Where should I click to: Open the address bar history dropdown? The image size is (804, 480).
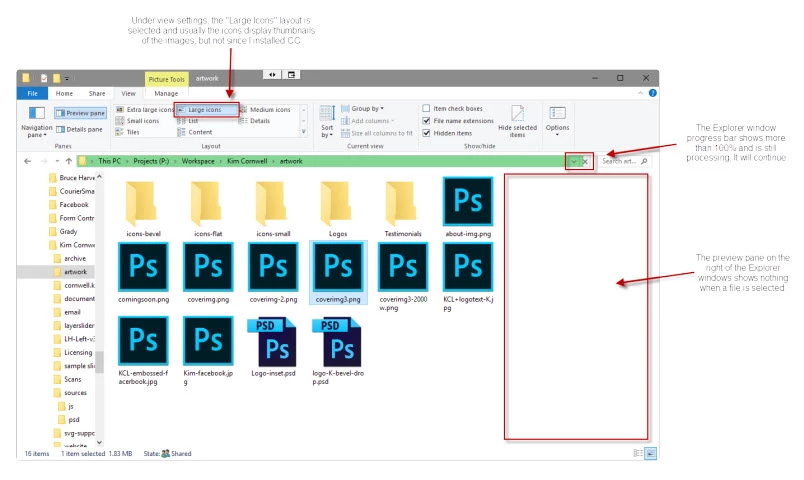[x=574, y=162]
